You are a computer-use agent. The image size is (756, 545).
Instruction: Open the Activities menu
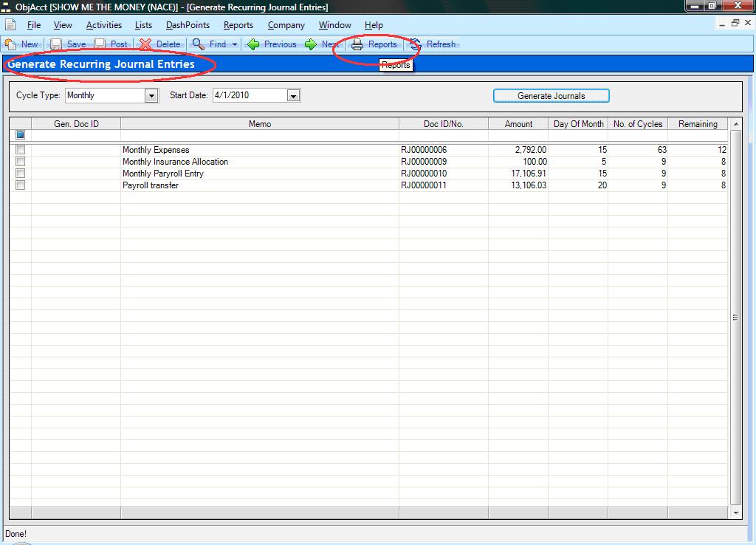click(103, 25)
